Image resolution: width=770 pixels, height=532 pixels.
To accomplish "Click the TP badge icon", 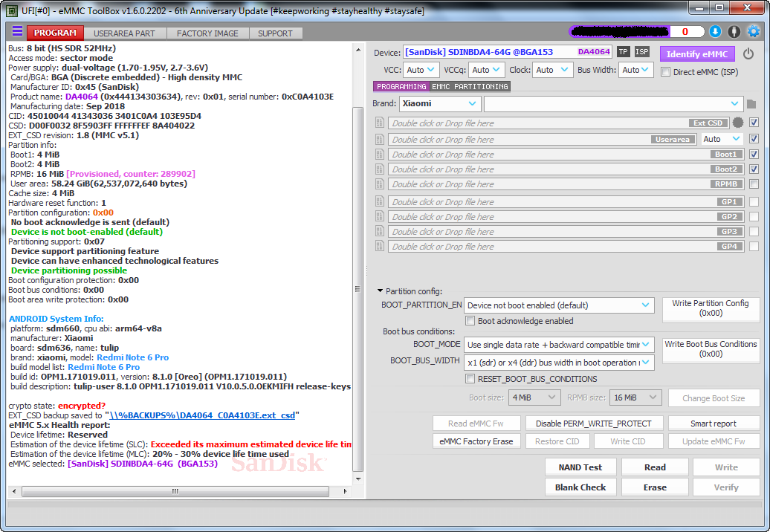I will (623, 51).
